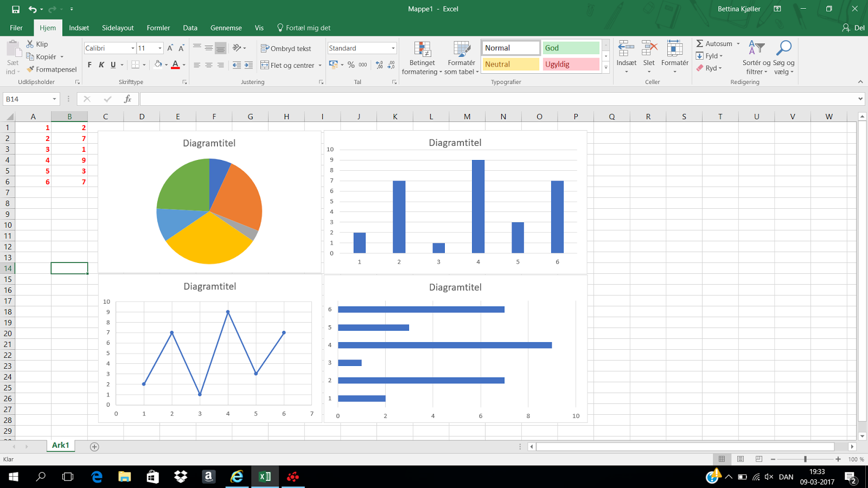Screen dimensions: 868x488
Task: Toggle bold formatting with the F icon
Action: pos(89,65)
